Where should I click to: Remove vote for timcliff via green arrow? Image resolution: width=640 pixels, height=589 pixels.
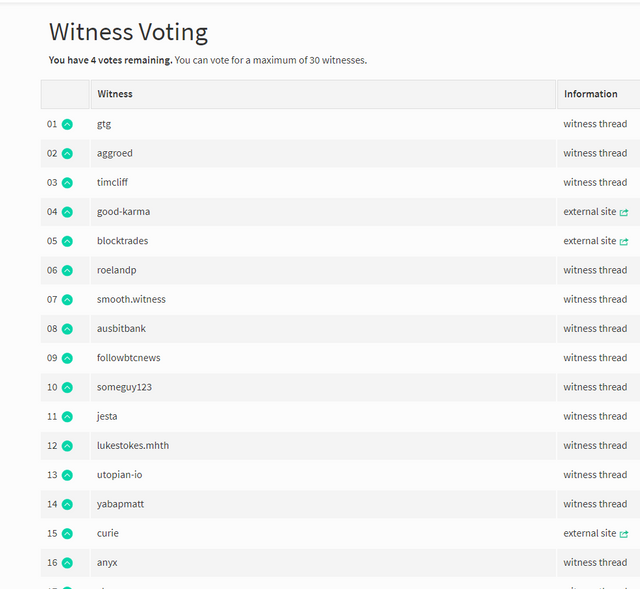pos(67,183)
